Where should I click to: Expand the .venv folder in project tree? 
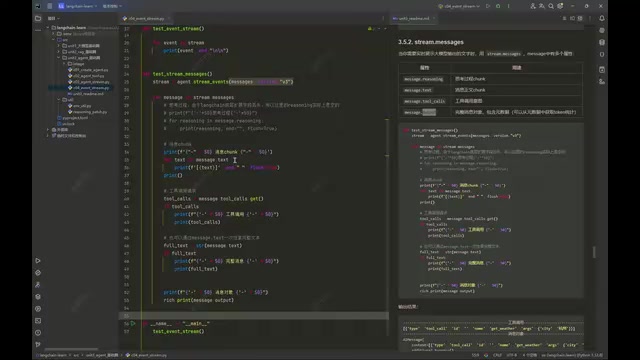(x=53, y=34)
